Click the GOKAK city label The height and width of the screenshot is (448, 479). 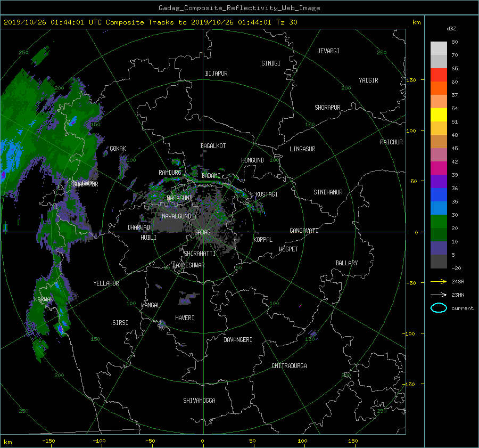tap(118, 149)
